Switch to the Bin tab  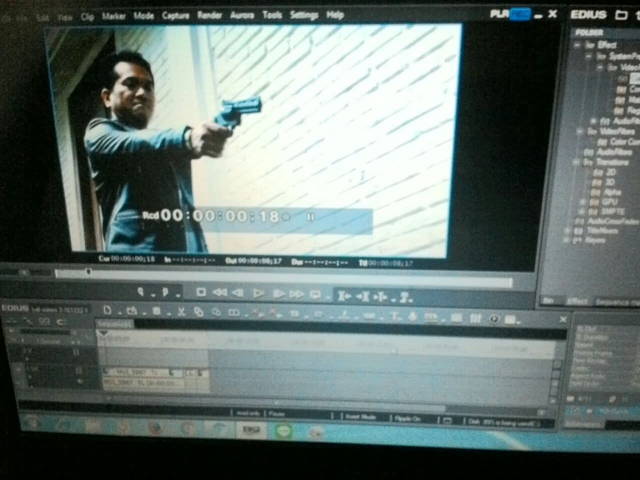[549, 301]
